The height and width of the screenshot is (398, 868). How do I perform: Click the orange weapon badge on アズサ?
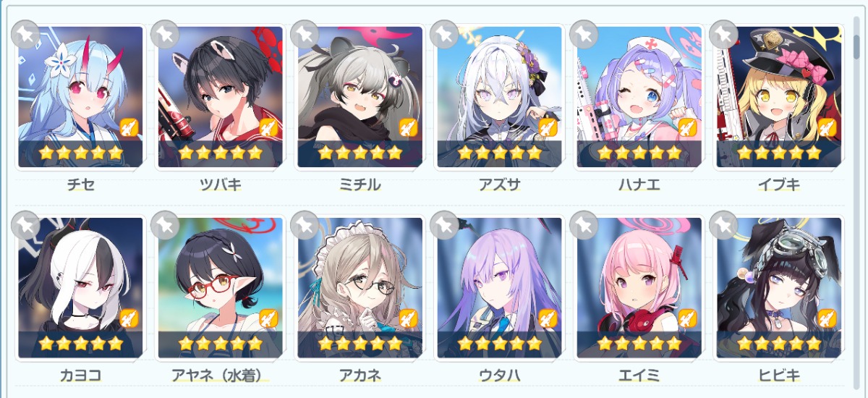tap(548, 128)
